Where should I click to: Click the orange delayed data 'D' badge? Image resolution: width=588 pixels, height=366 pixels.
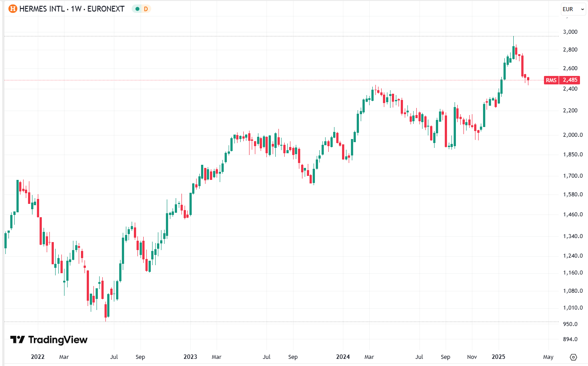(x=146, y=9)
